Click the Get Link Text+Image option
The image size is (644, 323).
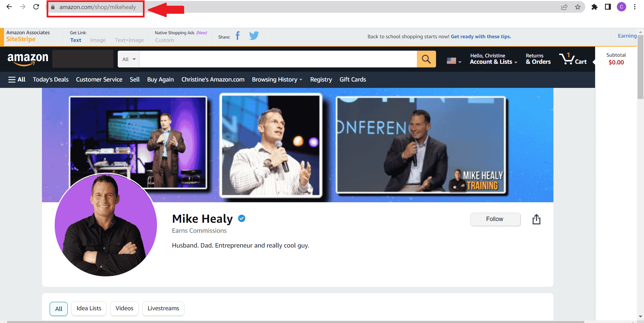coord(129,40)
